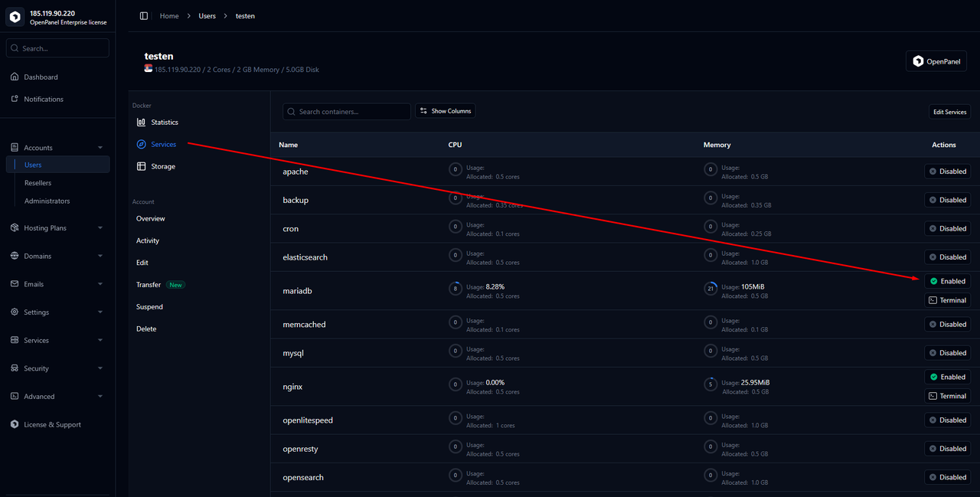The width and height of the screenshot is (980, 497).
Task: Open Terminal for mariadb
Action: pos(947,300)
